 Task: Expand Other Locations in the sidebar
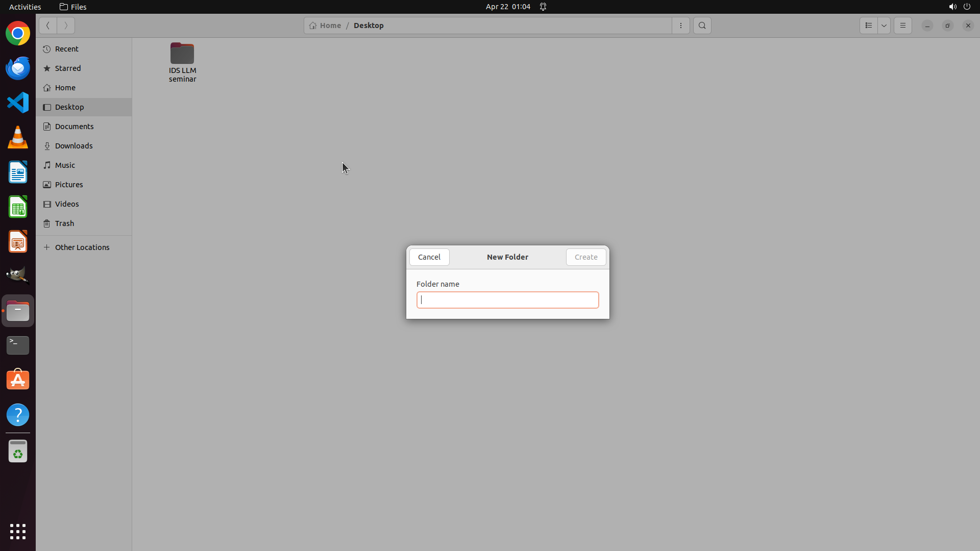click(82, 247)
